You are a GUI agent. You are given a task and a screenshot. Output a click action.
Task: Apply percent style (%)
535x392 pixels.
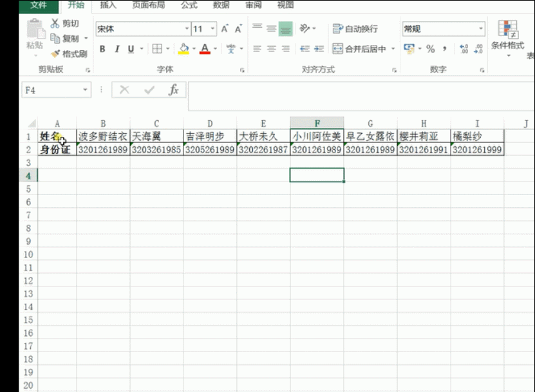click(431, 49)
